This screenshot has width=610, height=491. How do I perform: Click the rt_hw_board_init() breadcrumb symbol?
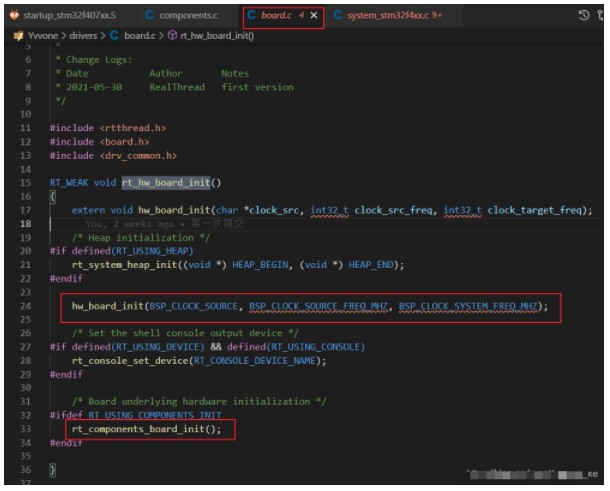[x=217, y=36]
